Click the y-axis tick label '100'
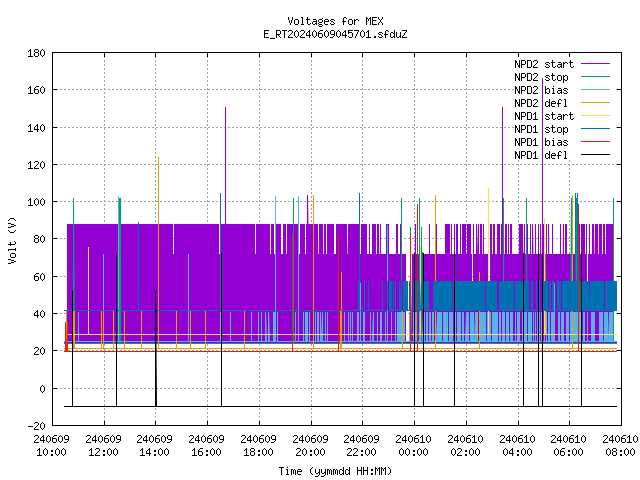Viewport: 640px width, 480px height. click(x=36, y=202)
